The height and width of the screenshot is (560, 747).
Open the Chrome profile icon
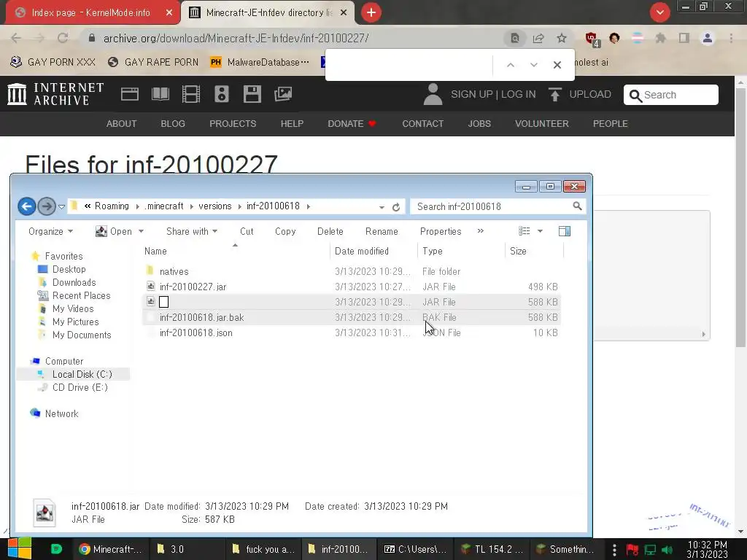(708, 38)
